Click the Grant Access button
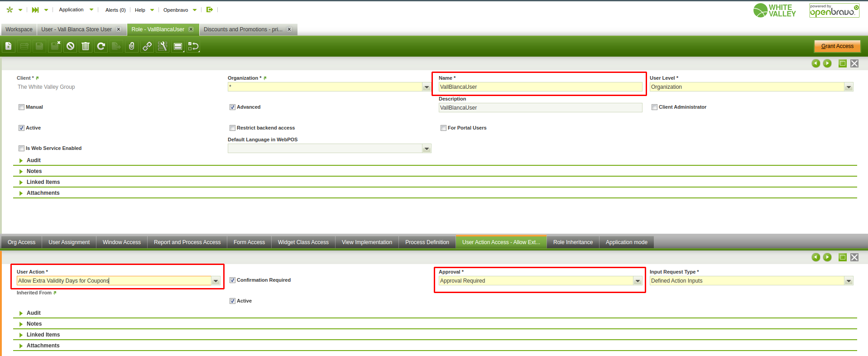This screenshot has width=868, height=356. tap(837, 46)
